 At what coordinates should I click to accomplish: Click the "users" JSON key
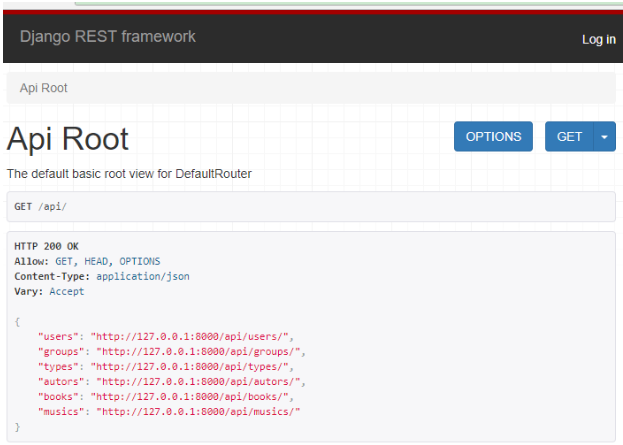click(58, 337)
